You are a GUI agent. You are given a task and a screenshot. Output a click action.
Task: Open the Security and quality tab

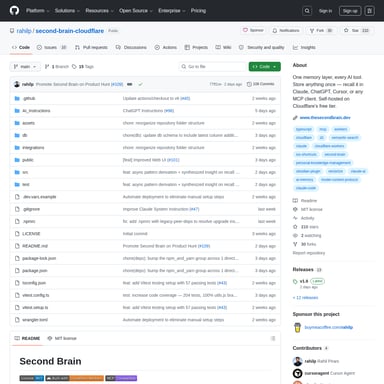[x=262, y=47]
